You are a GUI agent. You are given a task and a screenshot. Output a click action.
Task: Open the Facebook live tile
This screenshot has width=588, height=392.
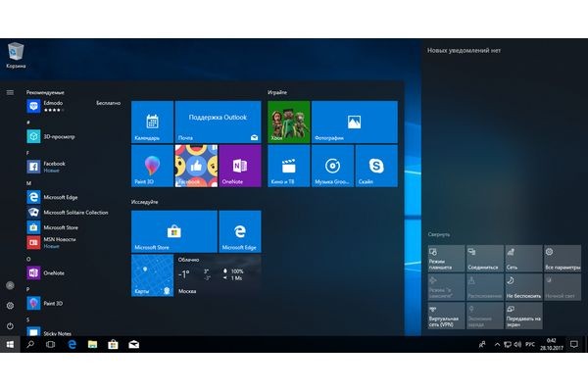pos(196,166)
